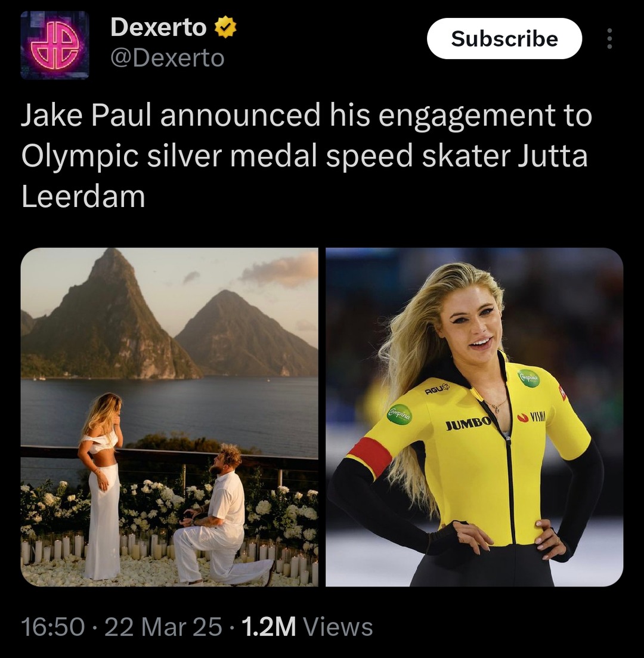The image size is (644, 658).
Task: Open the proposal photo on the left
Action: pyautogui.click(x=169, y=417)
